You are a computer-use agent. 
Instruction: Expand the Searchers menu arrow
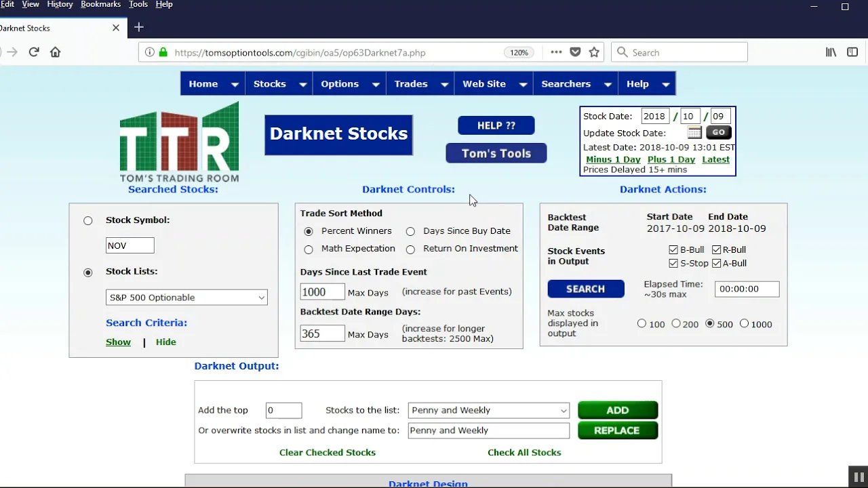(x=608, y=84)
